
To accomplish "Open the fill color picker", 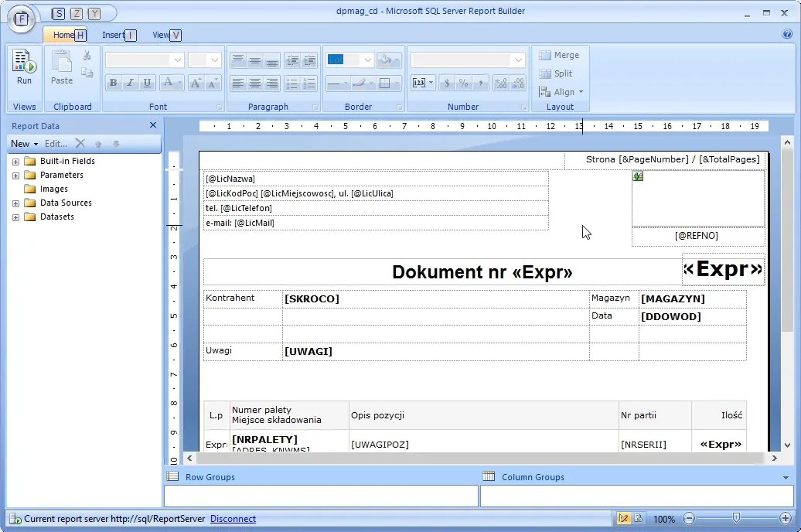I will (x=388, y=60).
